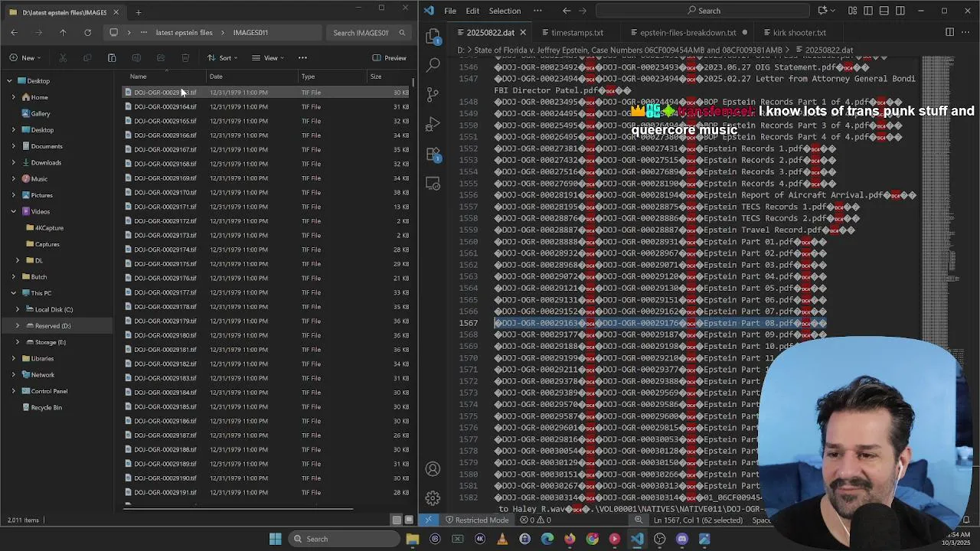Close the 20250822.dat tab
This screenshot has height=551, width=980.
click(x=523, y=33)
